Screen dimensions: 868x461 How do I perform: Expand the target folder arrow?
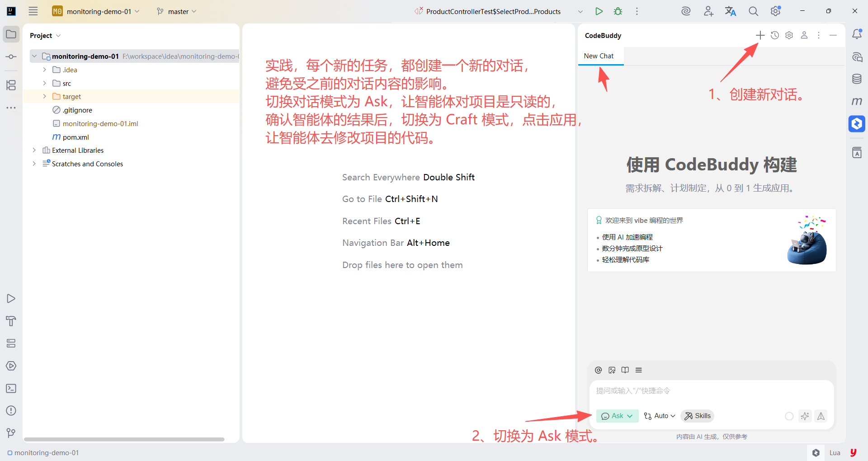click(x=44, y=96)
